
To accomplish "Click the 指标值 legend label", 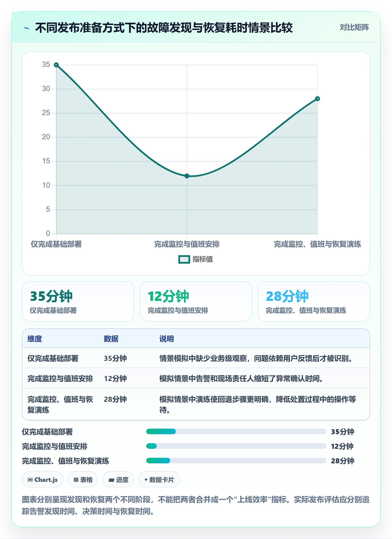I will (x=202, y=259).
